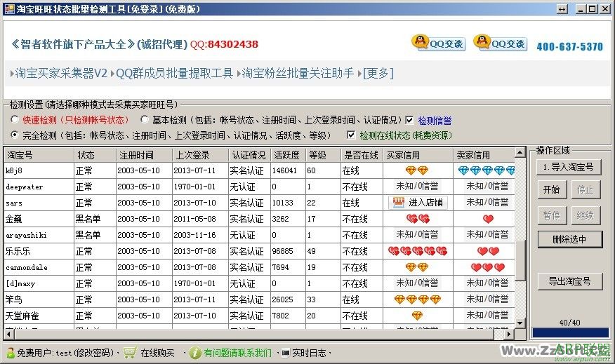
Task: Sort by 注册时间 column header
Action: tap(144, 155)
